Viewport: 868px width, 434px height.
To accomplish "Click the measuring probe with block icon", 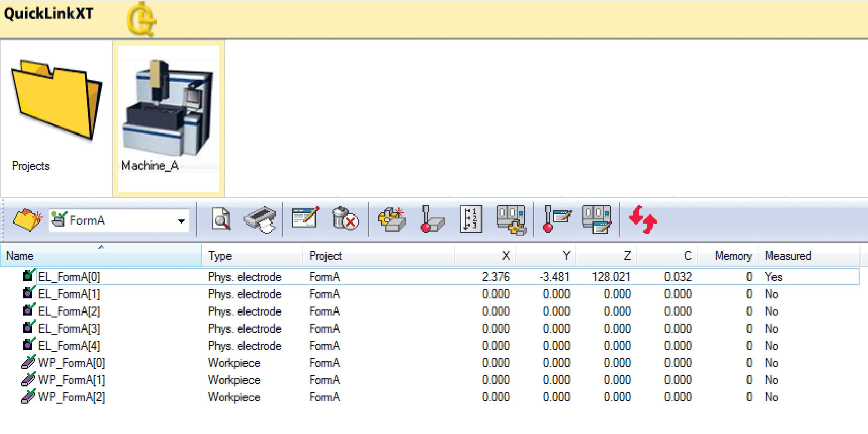I will click(x=432, y=220).
